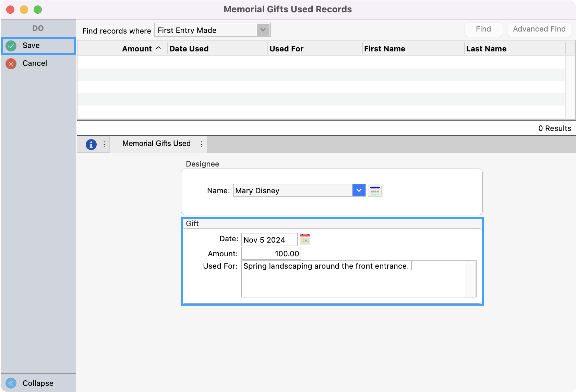576x392 pixels.
Task: Open the name lookup grid icon
Action: 375,190
